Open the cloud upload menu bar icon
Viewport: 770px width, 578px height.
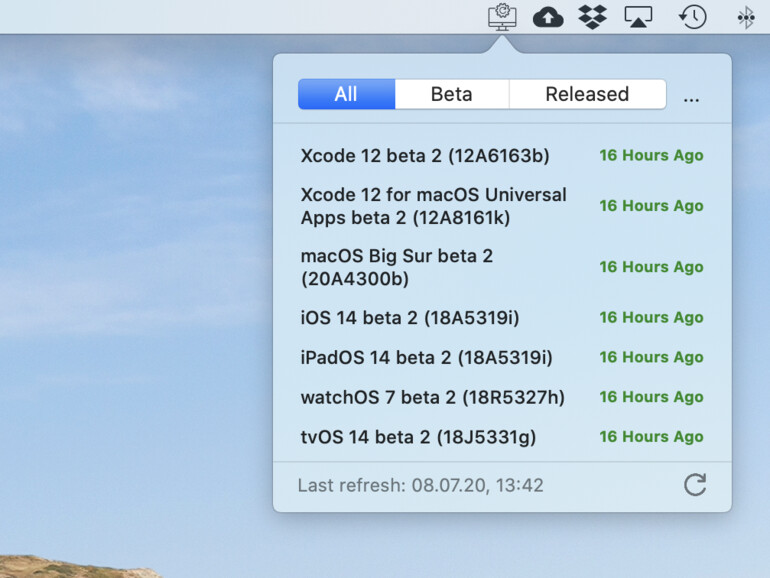pos(548,17)
